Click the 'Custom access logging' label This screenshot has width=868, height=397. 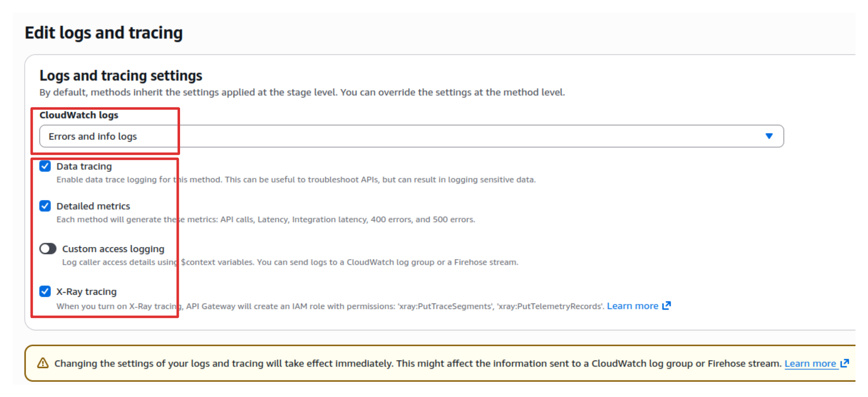pos(113,249)
